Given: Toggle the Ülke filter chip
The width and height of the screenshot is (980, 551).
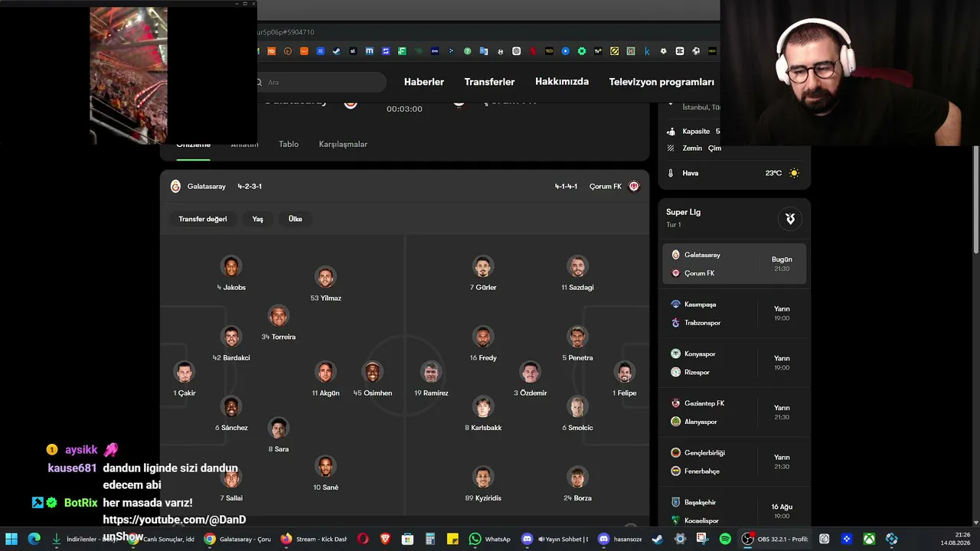Looking at the screenshot, I should pyautogui.click(x=296, y=219).
